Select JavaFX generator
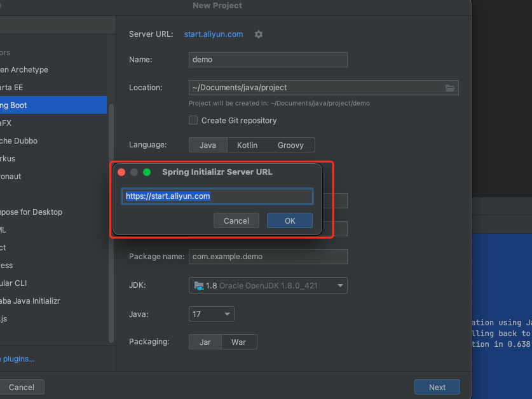Image resolution: width=532 pixels, height=399 pixels. pos(53,123)
